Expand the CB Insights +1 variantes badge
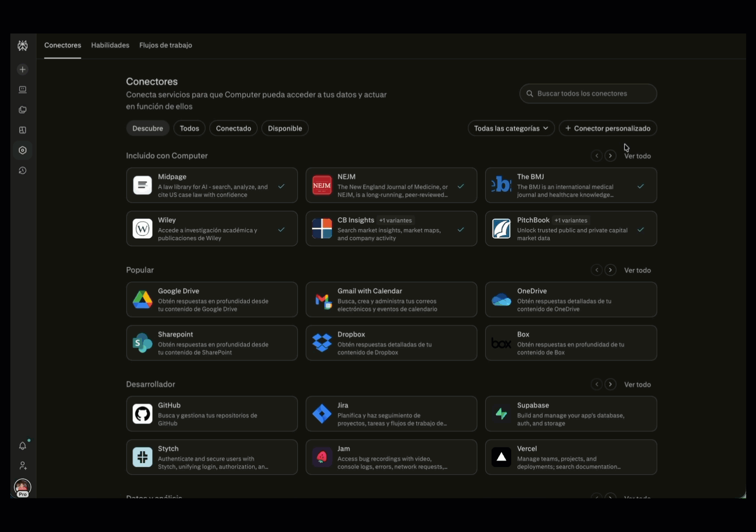This screenshot has height=532, width=756. click(395, 220)
